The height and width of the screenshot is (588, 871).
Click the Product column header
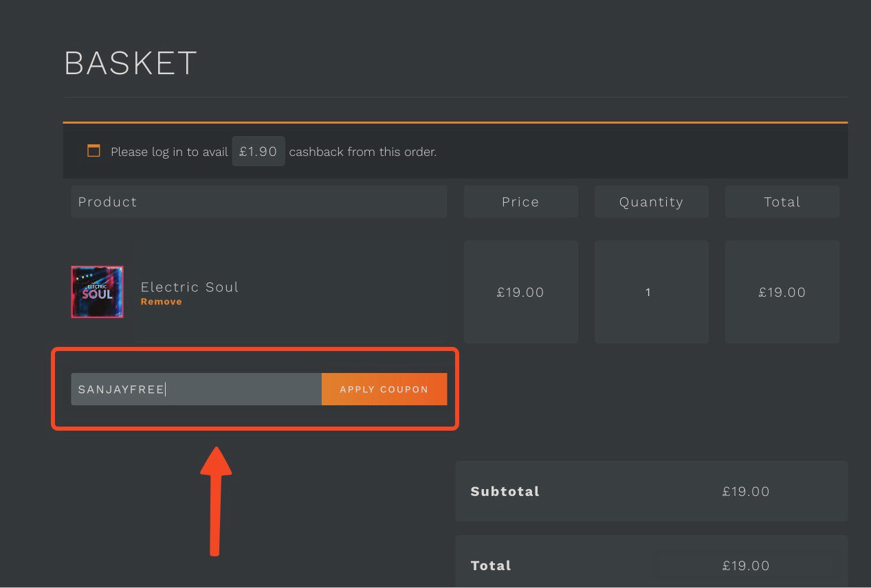(x=107, y=202)
